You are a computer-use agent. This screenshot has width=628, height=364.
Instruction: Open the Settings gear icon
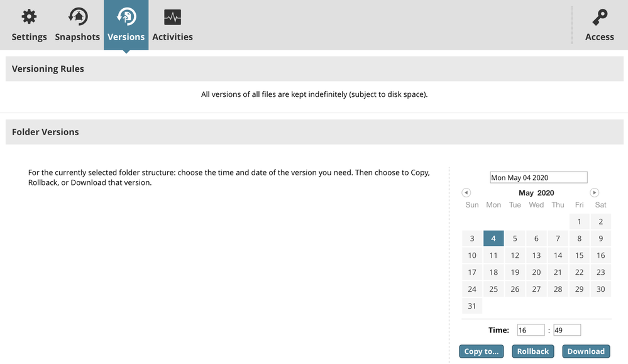(x=29, y=17)
